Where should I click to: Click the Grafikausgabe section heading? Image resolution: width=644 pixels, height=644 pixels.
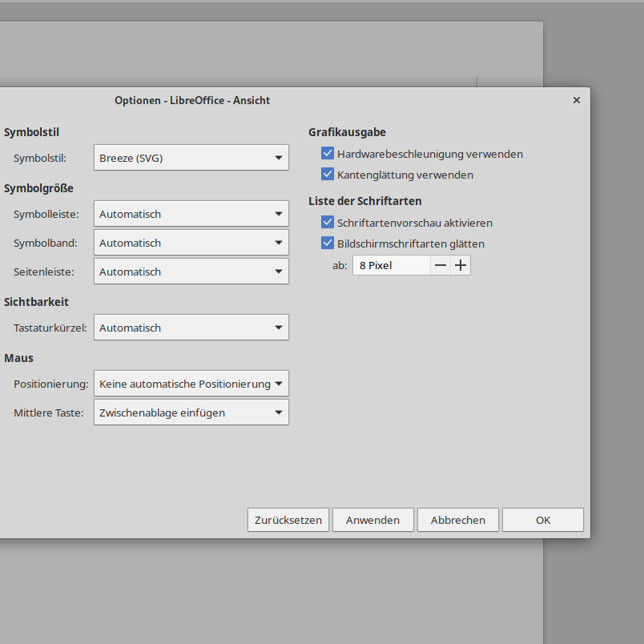click(347, 132)
